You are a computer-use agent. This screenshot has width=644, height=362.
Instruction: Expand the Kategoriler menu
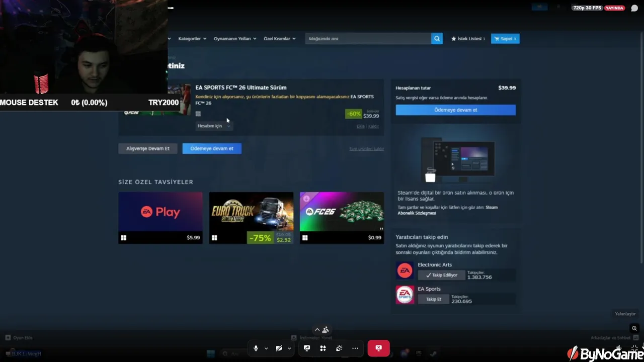192,39
